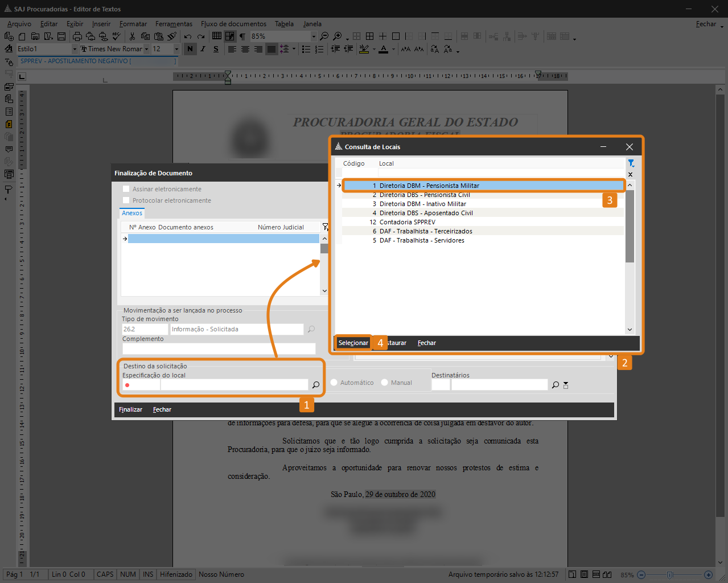Click the insert table icon
Screen dimensions: 728x583
pos(217,36)
